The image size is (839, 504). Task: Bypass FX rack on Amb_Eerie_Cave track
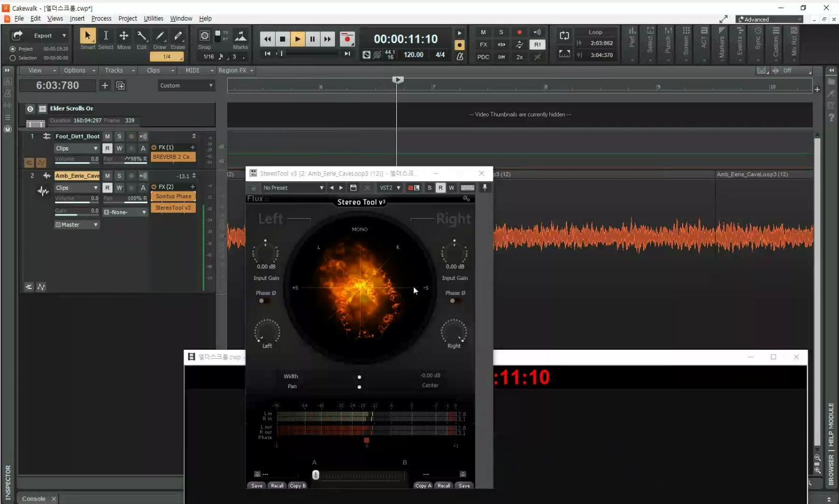(x=154, y=187)
